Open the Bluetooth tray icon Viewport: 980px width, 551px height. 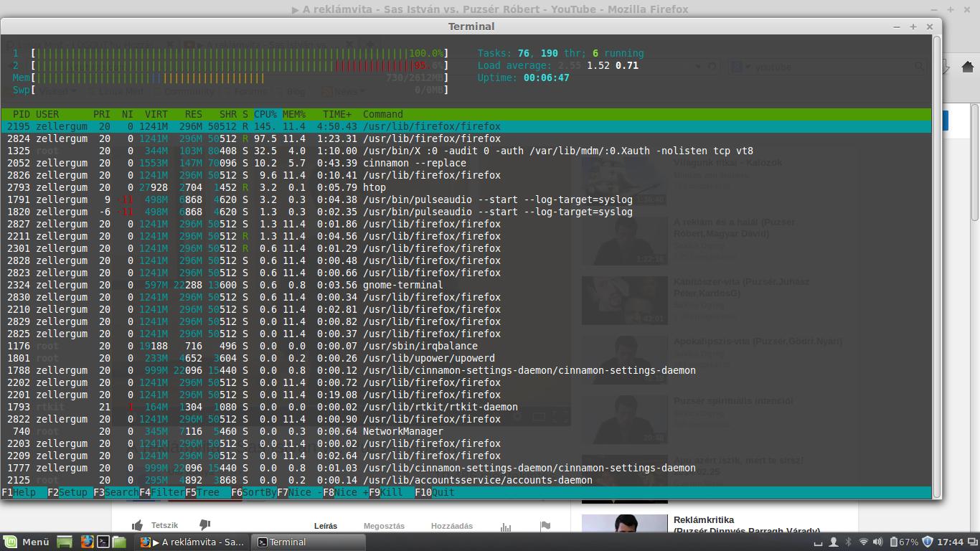click(x=847, y=542)
